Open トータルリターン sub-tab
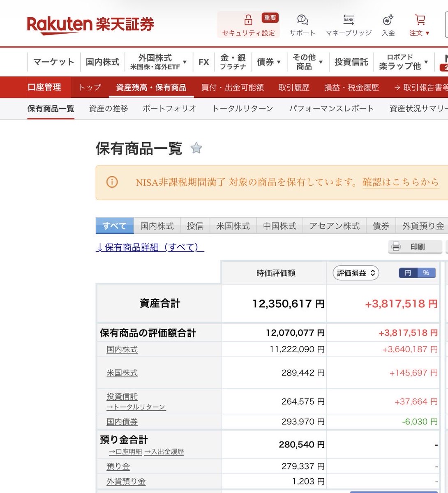The image size is (448, 493). tap(242, 108)
